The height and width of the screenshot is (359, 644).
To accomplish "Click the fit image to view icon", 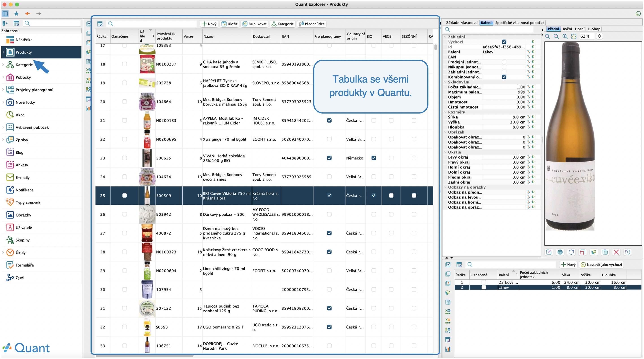I will point(574,36).
